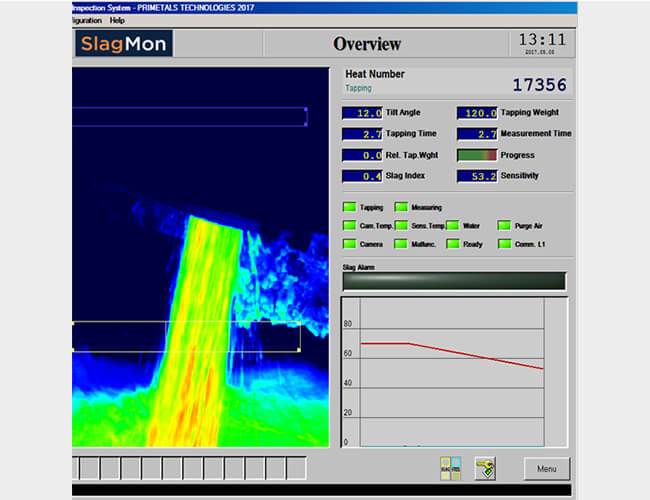650x500 pixels.
Task: Click the Tapping Weight value field
Action: click(x=477, y=113)
